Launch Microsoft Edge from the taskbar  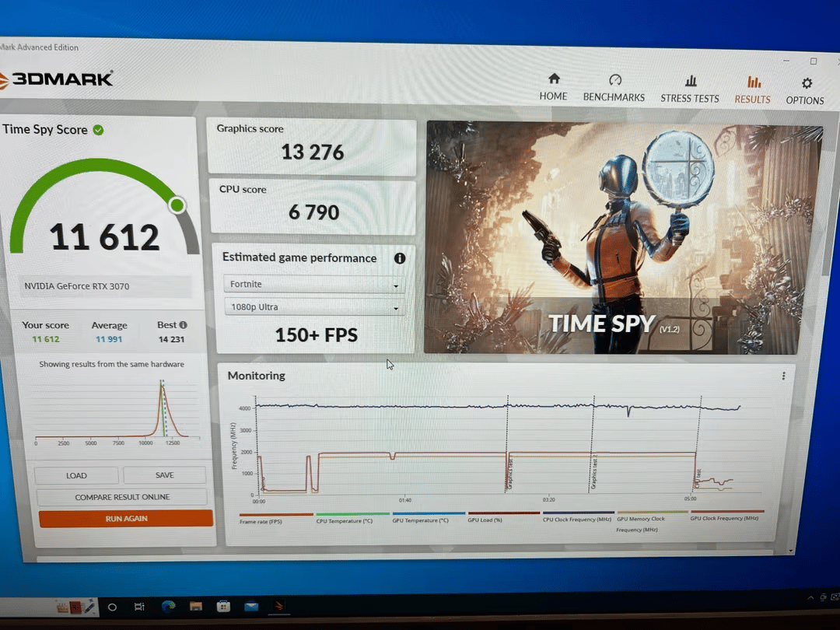pos(169,607)
